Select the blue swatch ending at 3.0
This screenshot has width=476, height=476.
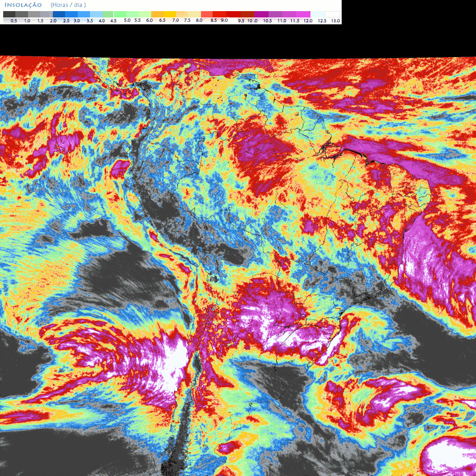pyautogui.click(x=71, y=14)
